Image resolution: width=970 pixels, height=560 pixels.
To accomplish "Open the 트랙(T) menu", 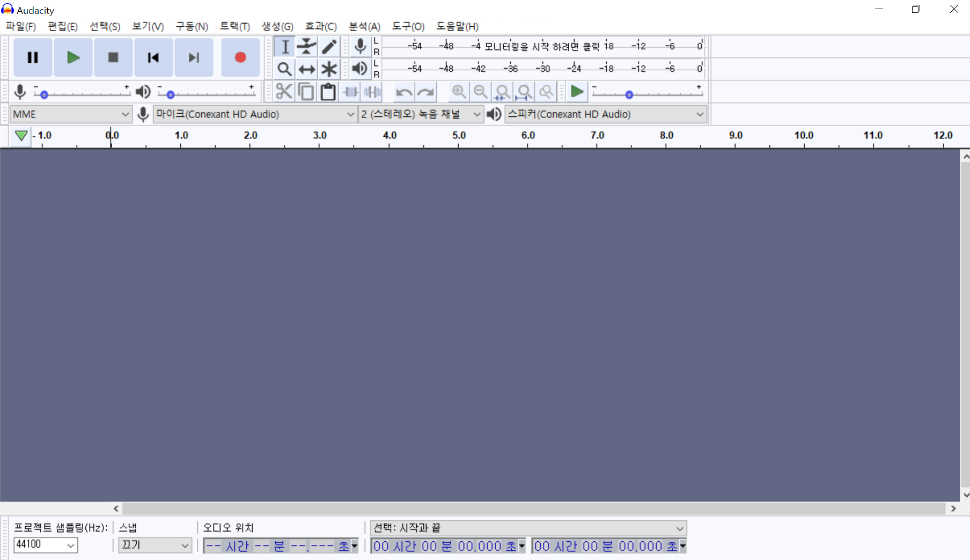I will pos(235,26).
